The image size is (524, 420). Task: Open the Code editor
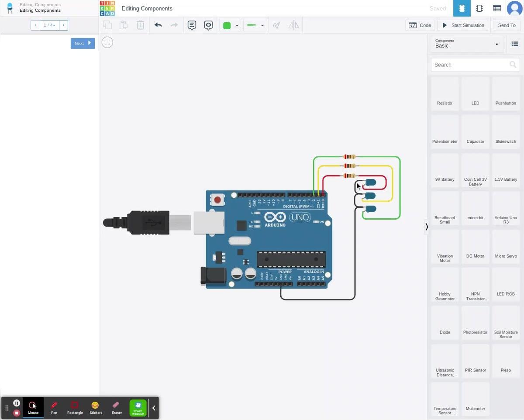420,25
